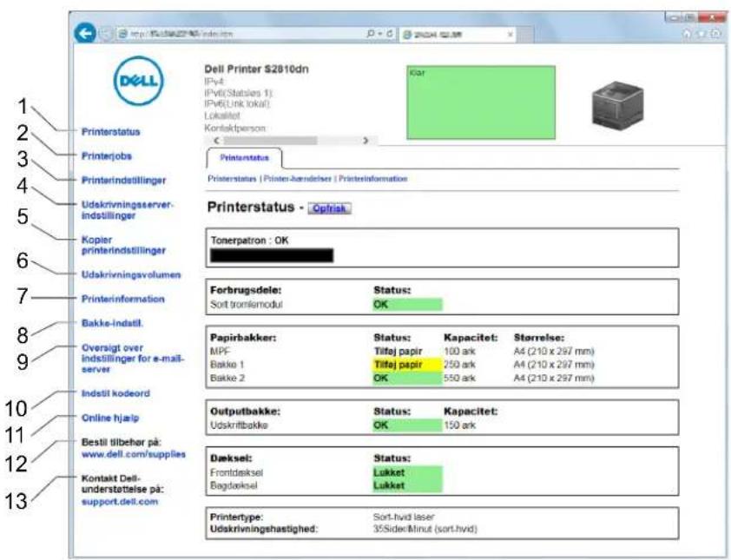Click the browser home icon

687,34
